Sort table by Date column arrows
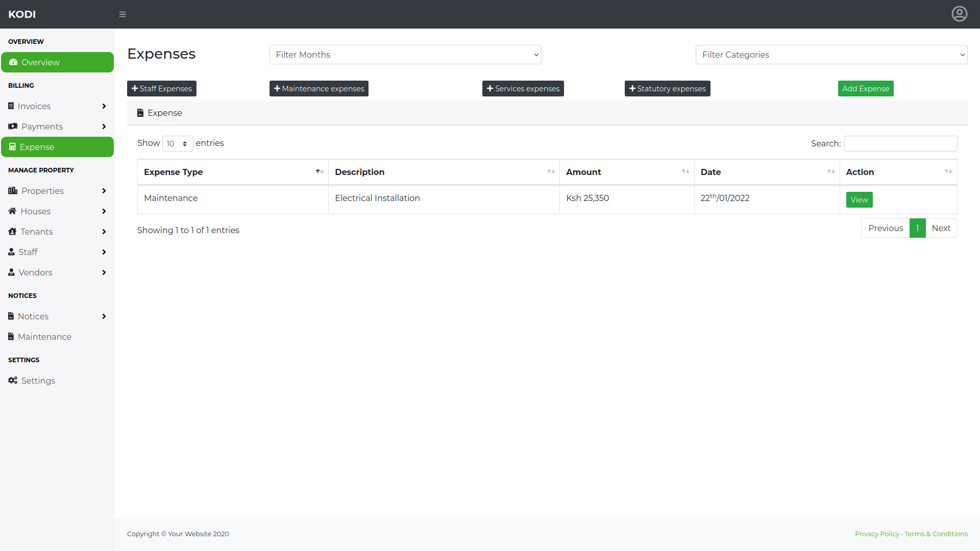The image size is (980, 551). click(830, 172)
